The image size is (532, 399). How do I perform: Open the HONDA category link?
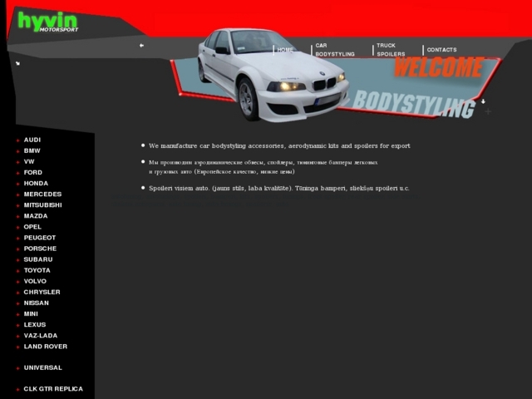[36, 183]
